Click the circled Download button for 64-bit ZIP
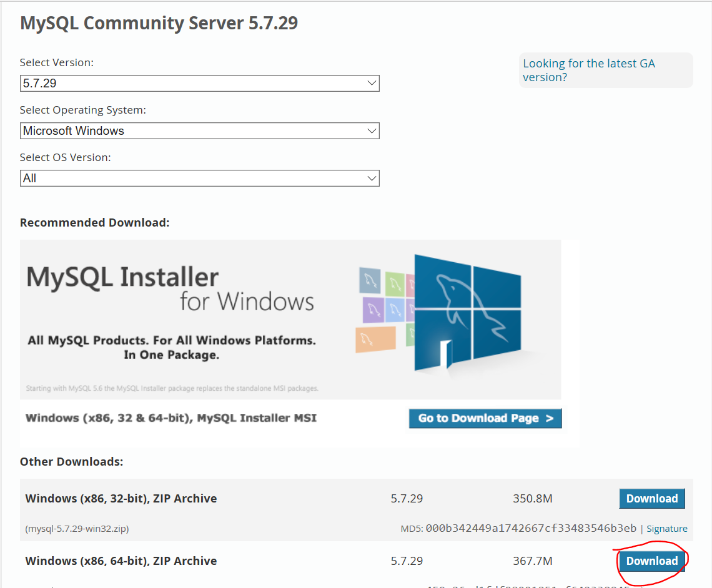The height and width of the screenshot is (588, 712). (651, 561)
